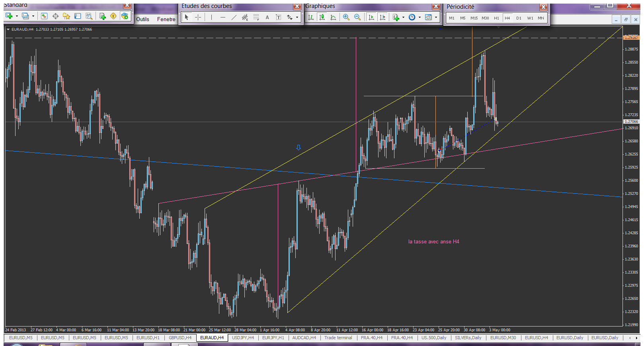Open the Outils menu
644x346 pixels.
(x=142, y=19)
